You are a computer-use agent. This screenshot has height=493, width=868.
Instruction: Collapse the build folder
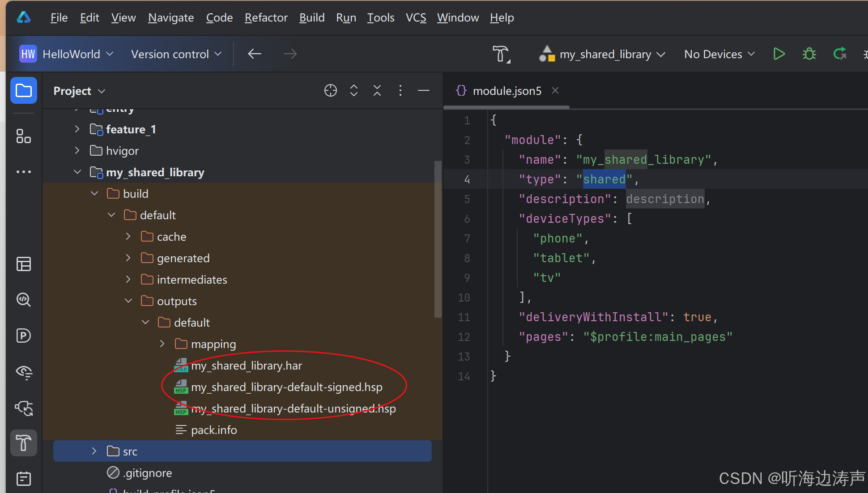click(94, 194)
